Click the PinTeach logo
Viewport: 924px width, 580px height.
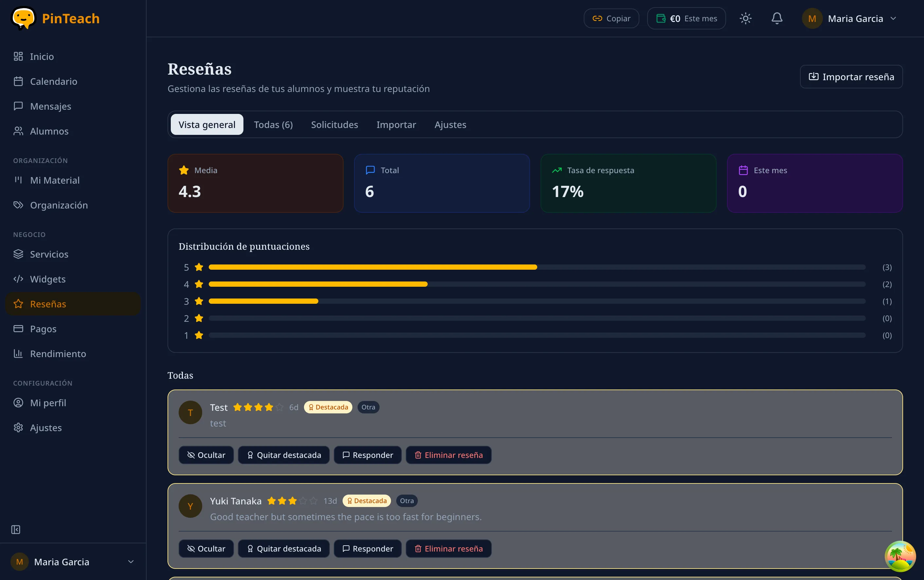56,18
